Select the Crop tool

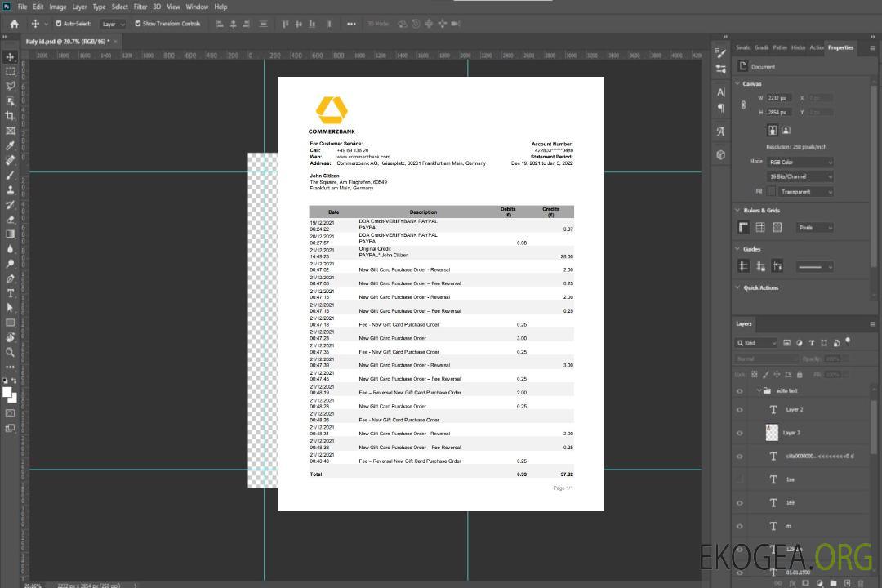(x=11, y=116)
